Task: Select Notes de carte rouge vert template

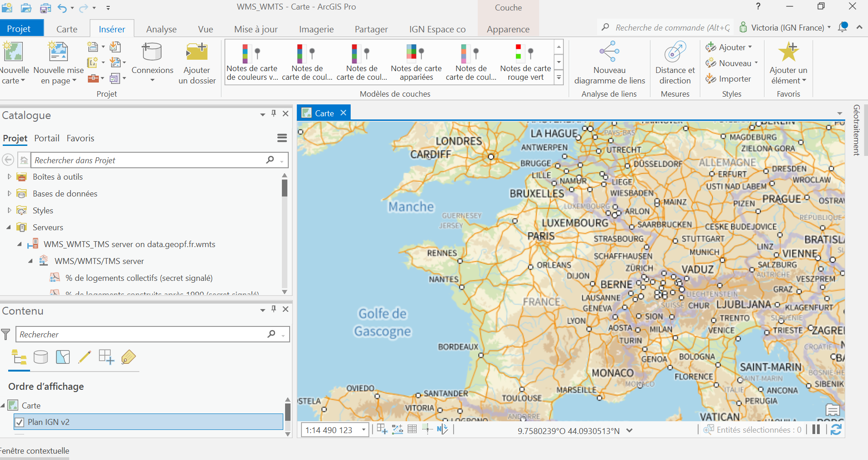Action: [x=526, y=62]
